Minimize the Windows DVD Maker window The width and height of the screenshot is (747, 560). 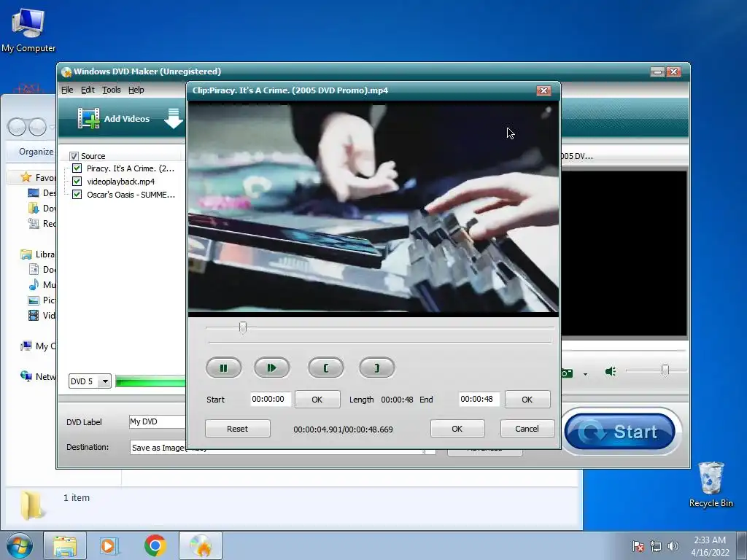coord(657,72)
